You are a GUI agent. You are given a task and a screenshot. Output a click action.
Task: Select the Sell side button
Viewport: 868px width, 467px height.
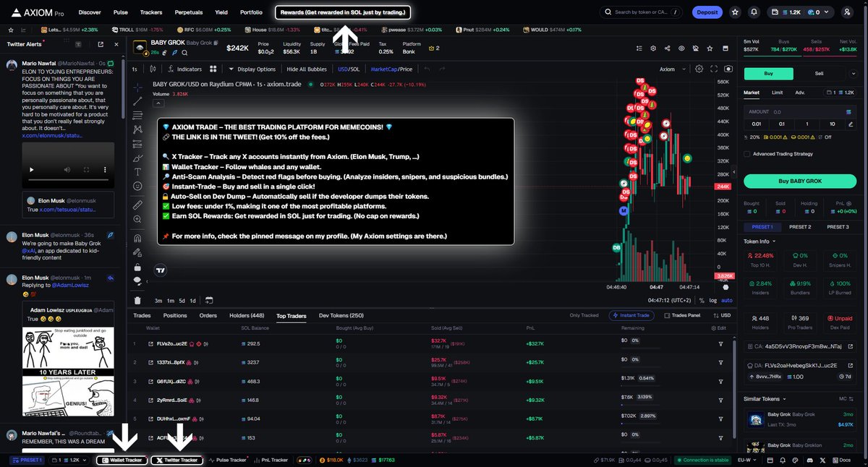(x=819, y=74)
